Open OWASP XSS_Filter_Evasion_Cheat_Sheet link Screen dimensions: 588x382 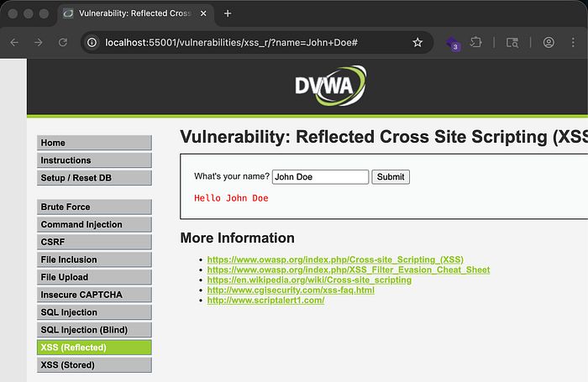[349, 269]
